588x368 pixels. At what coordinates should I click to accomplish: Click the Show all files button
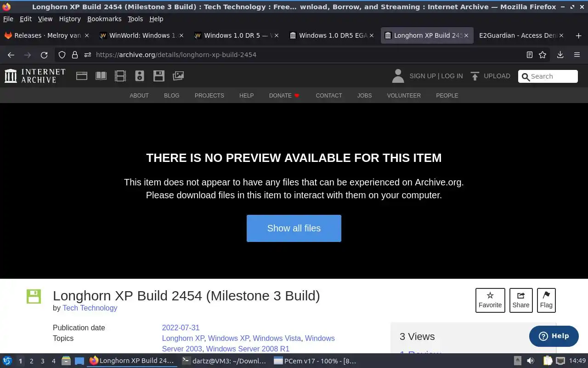point(294,228)
